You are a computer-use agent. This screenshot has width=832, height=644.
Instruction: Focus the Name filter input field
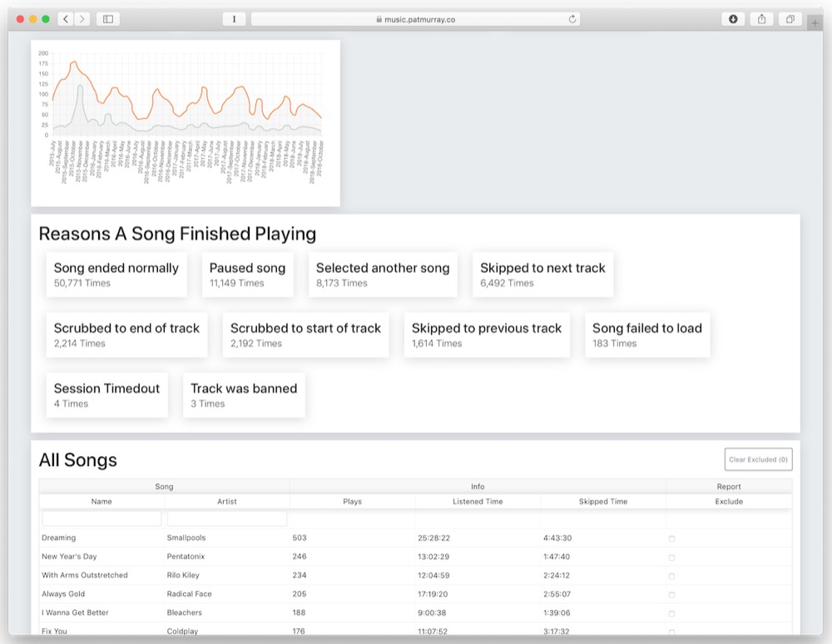[102, 519]
